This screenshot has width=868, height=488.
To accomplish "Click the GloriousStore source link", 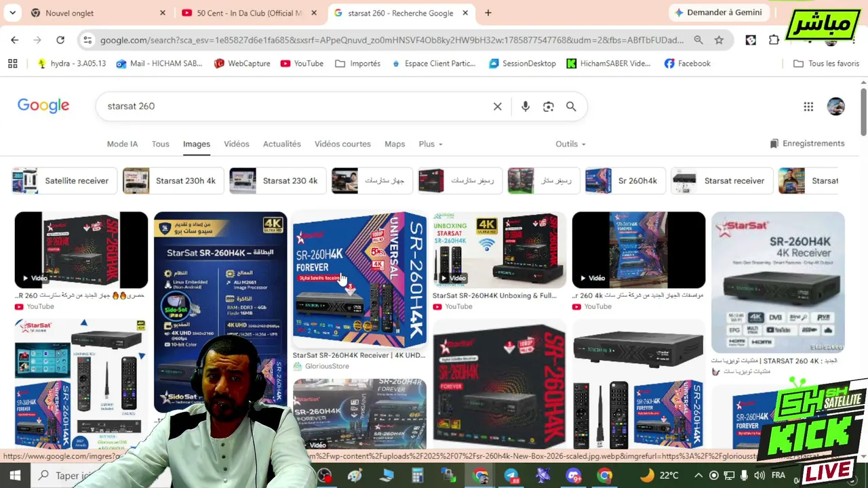I will tap(327, 366).
